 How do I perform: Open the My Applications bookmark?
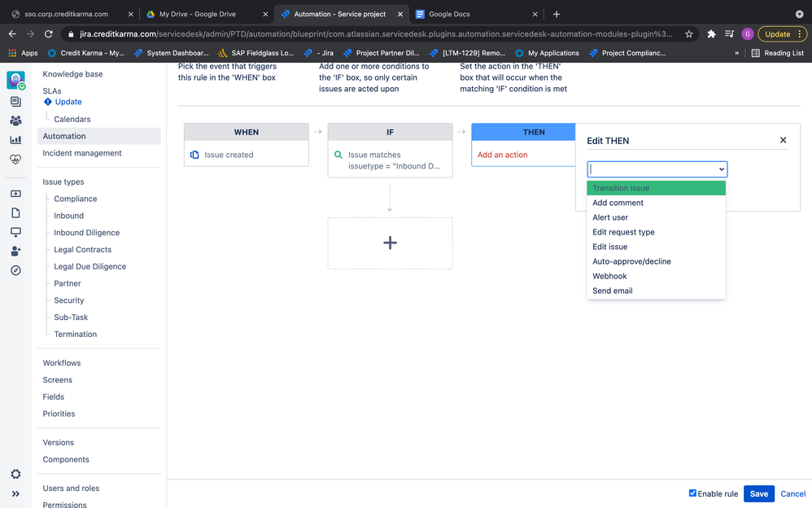click(548, 53)
